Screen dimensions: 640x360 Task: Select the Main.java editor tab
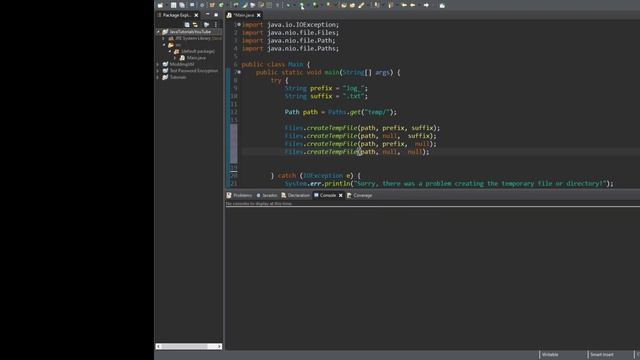click(x=243, y=15)
